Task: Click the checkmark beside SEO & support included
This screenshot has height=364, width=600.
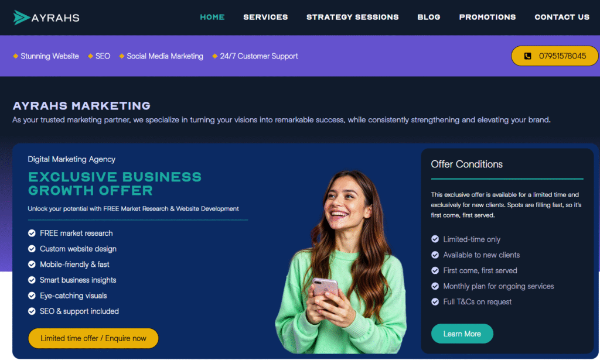Action: pos(32,311)
